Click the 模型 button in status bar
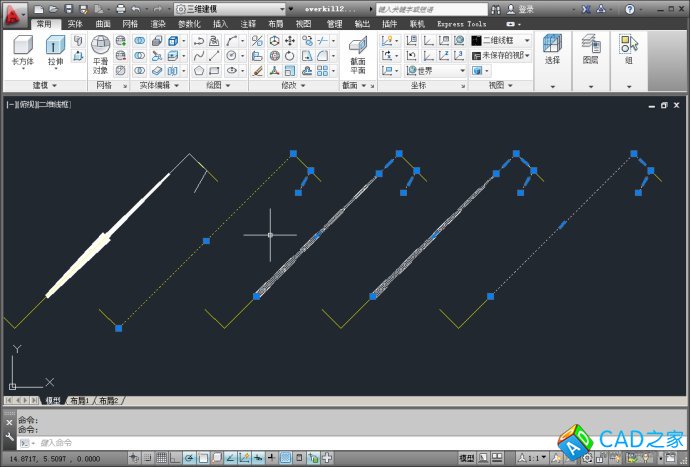The width and height of the screenshot is (690, 467). (466, 457)
